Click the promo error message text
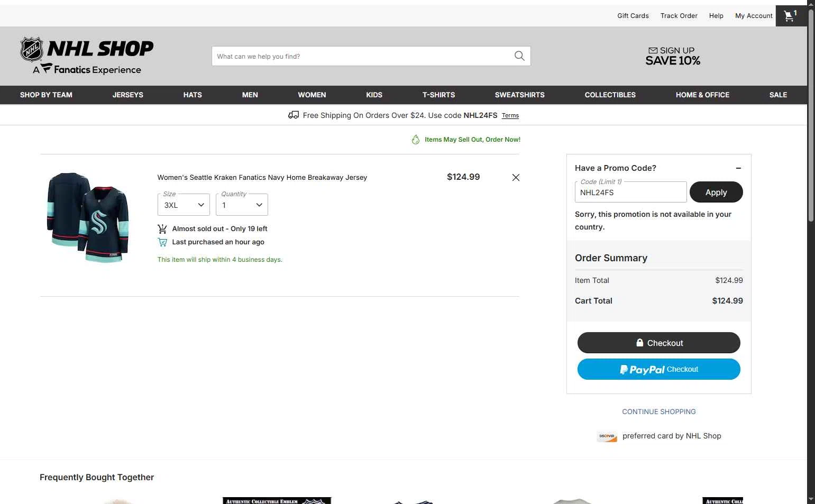The image size is (815, 504). (x=653, y=221)
